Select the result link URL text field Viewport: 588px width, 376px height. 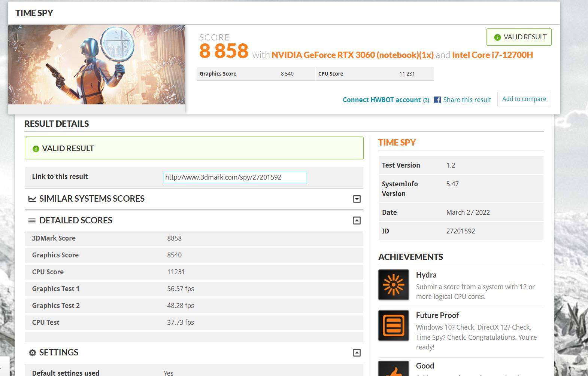[x=235, y=177]
